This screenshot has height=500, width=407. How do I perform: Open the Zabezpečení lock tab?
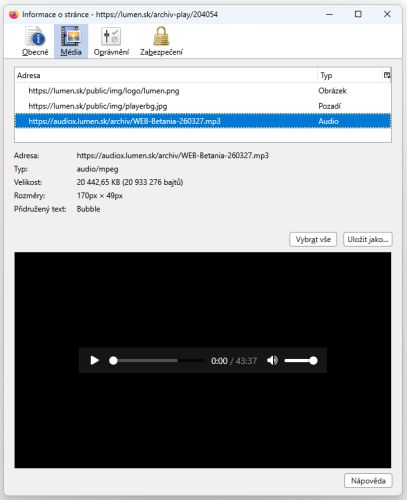click(161, 41)
